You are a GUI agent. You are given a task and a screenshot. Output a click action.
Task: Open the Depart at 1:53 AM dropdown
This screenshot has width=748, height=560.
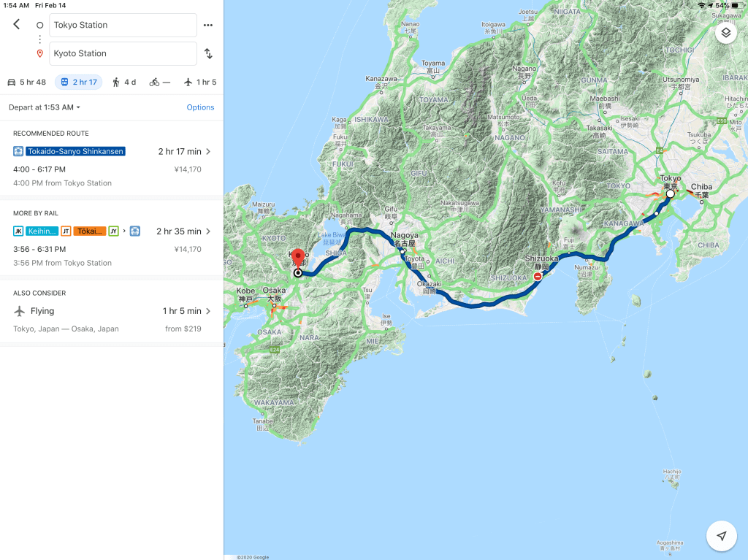coord(45,107)
